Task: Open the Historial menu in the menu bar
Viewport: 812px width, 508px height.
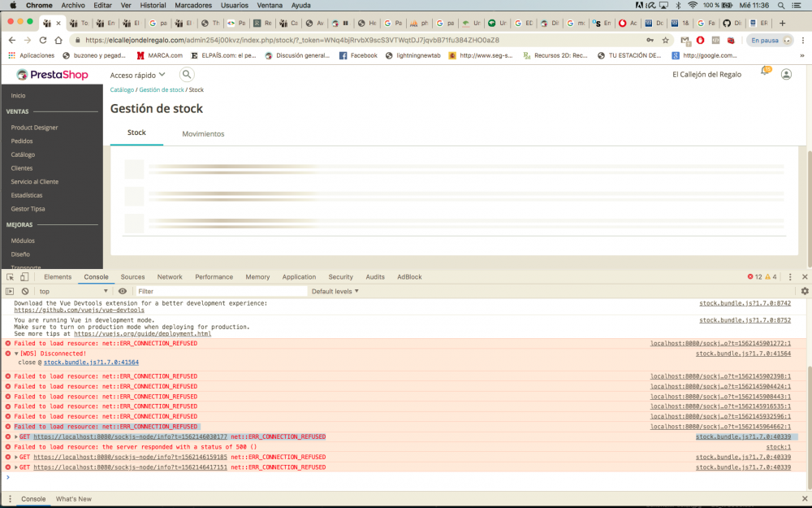Action: point(153,5)
